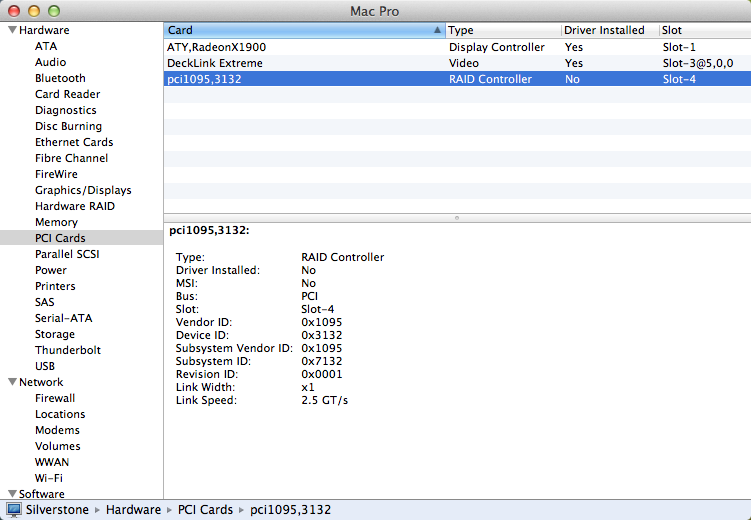Select Card Reader in sidebar
The height and width of the screenshot is (520, 751).
coord(68,94)
